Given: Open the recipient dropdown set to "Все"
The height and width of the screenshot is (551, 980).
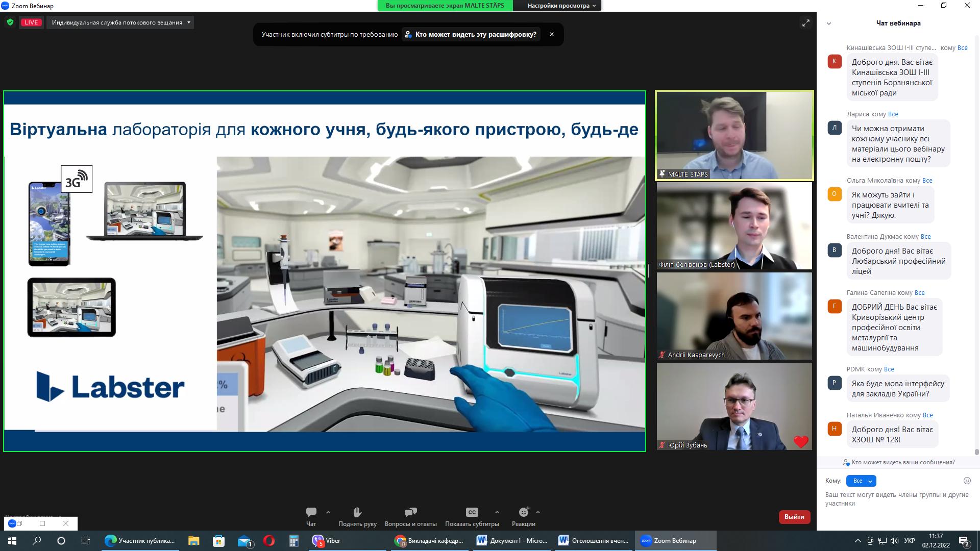Looking at the screenshot, I should (x=861, y=481).
